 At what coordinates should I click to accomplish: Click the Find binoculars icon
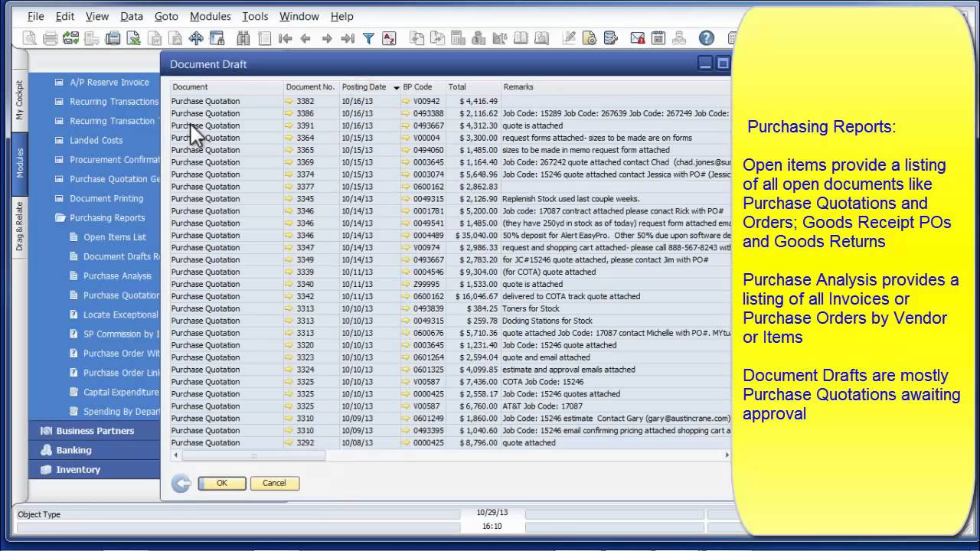coord(243,38)
